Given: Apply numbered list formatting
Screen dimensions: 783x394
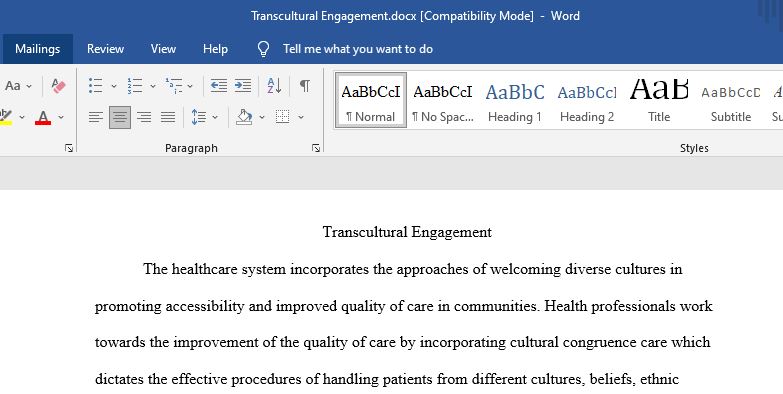Looking at the screenshot, I should click(135, 86).
